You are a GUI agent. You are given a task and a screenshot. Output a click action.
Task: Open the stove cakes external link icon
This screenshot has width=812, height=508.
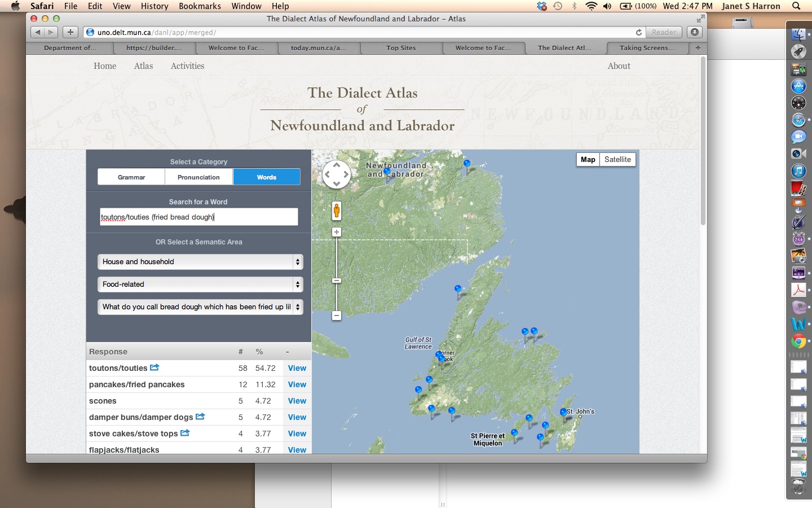point(185,433)
